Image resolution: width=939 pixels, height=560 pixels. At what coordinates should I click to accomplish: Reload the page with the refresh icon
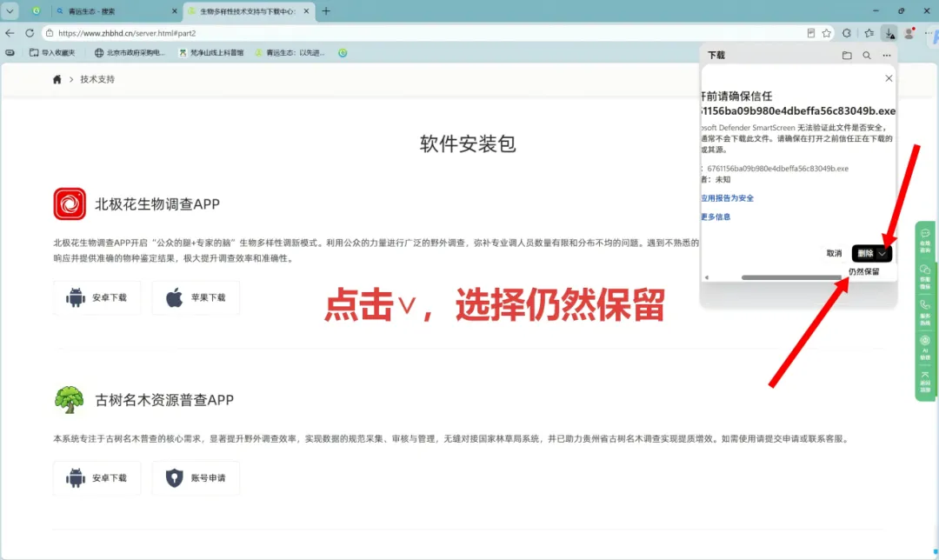[30, 33]
